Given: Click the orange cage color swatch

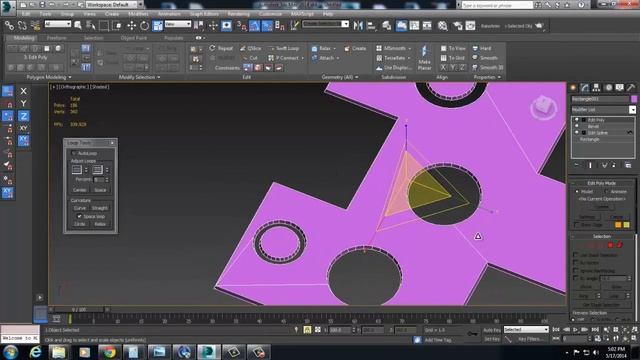Looking at the screenshot, I should [618, 225].
